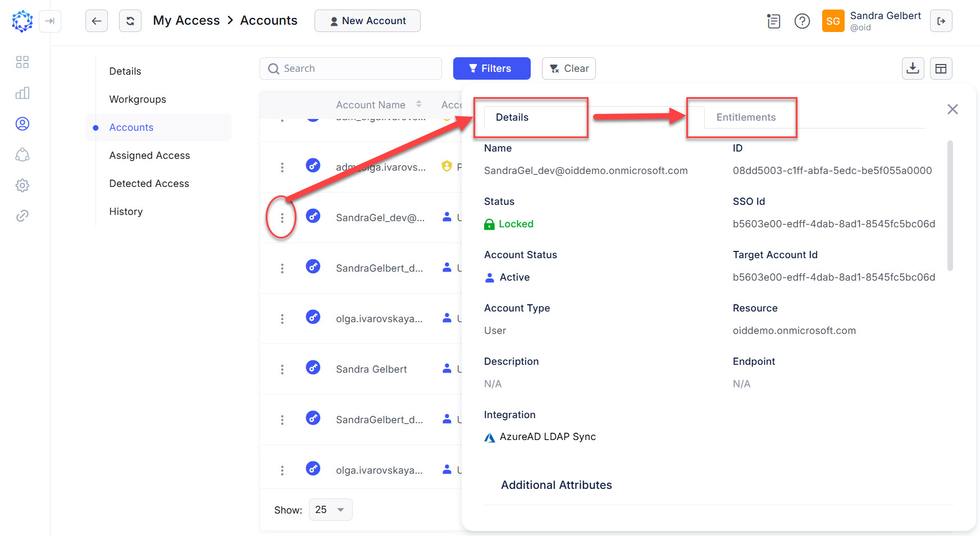Open Workgroups in the side menu

click(138, 99)
